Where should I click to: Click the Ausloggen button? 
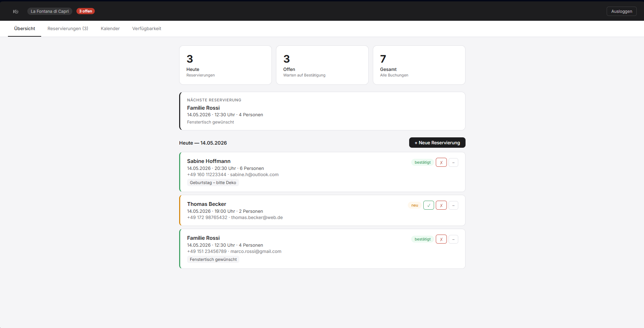(622, 11)
